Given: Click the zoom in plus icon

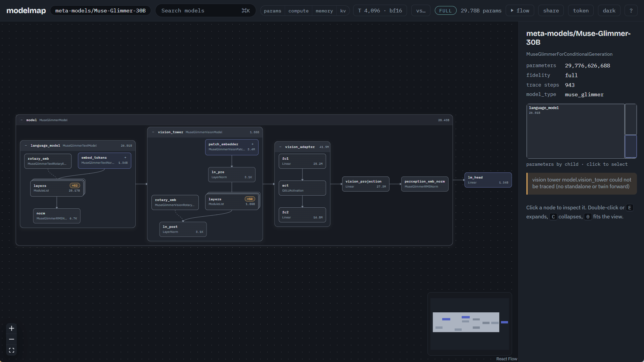Looking at the screenshot, I should point(11,328).
